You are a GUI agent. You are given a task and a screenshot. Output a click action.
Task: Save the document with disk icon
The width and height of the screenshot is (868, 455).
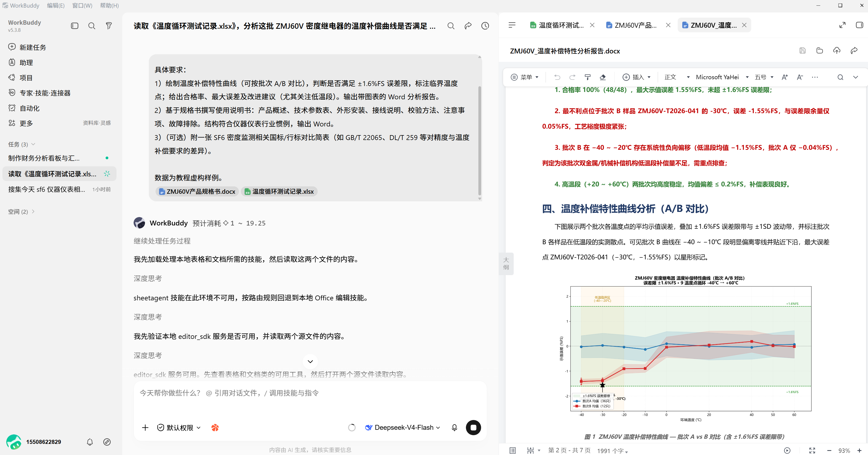click(802, 50)
